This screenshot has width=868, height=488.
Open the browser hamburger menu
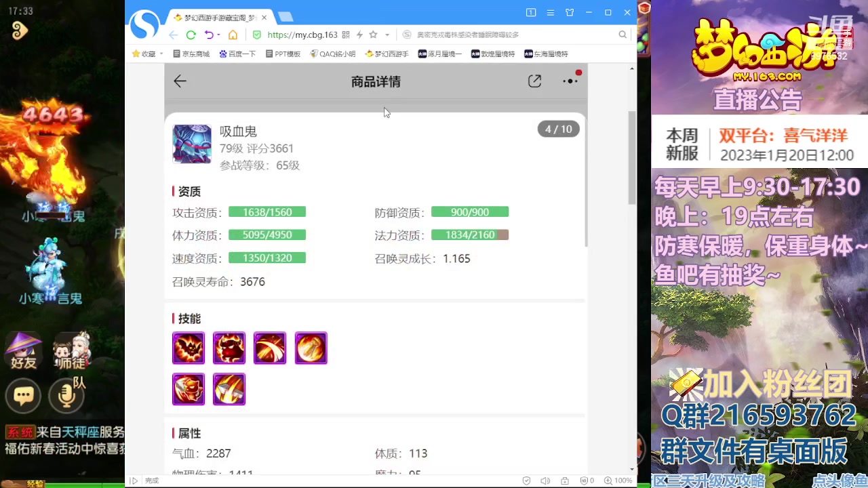(551, 12)
